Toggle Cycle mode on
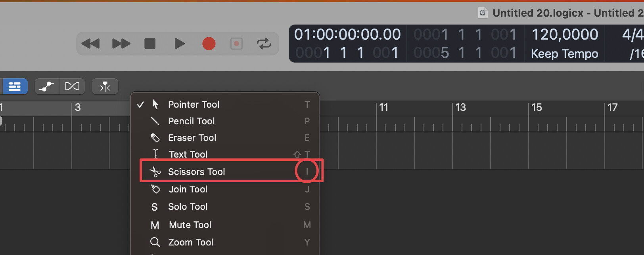 tap(264, 44)
